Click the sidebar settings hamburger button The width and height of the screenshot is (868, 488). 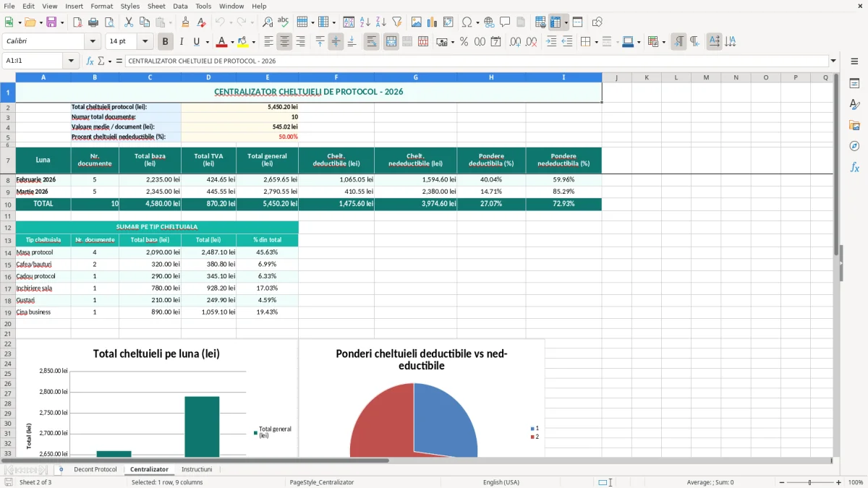pos(854,61)
